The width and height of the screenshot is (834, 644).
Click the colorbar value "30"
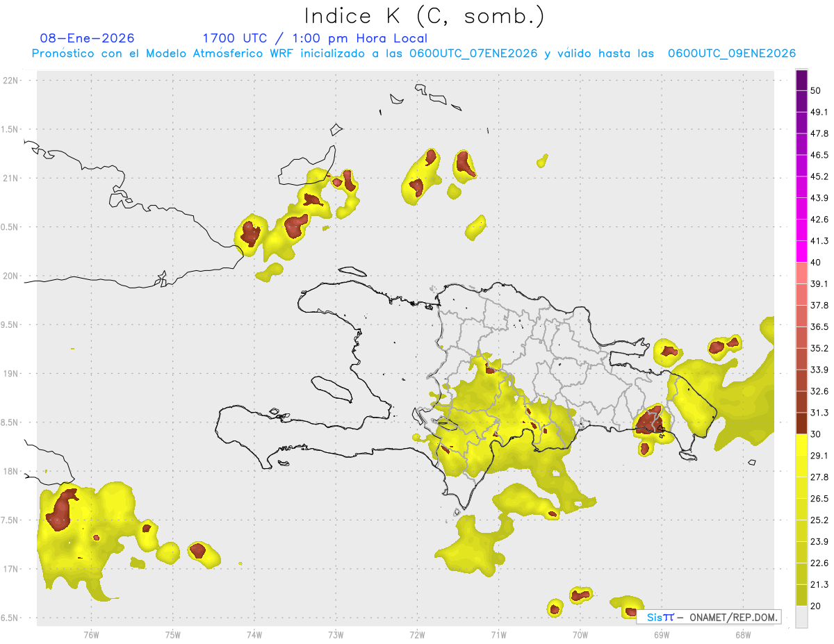(x=816, y=434)
